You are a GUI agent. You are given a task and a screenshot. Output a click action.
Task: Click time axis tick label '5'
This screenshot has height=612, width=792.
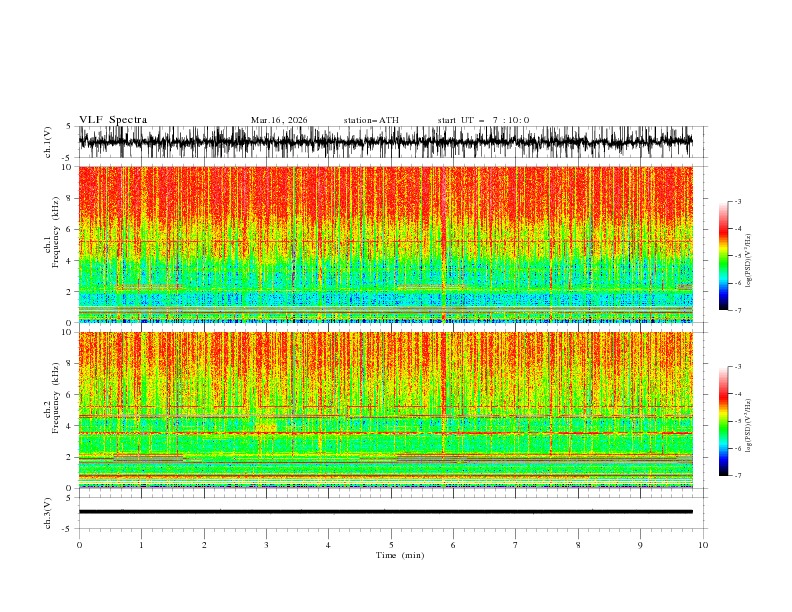(391, 545)
